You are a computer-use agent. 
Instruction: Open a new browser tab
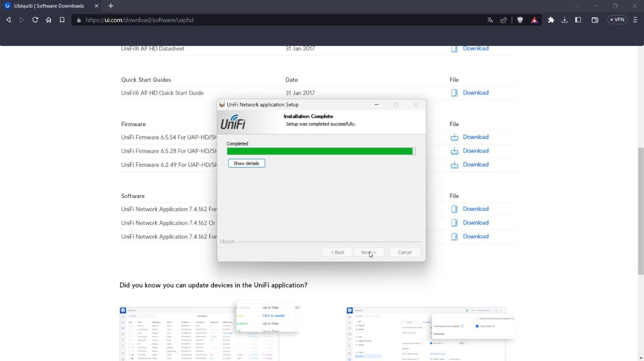pos(111,6)
